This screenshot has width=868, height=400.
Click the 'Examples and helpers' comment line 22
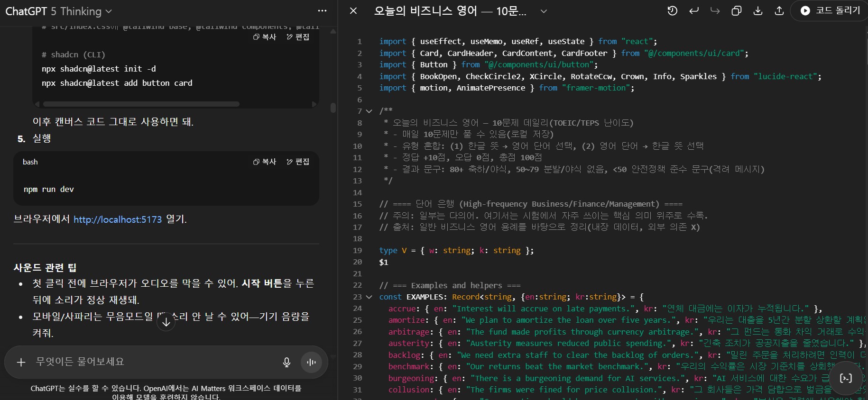[450, 285]
